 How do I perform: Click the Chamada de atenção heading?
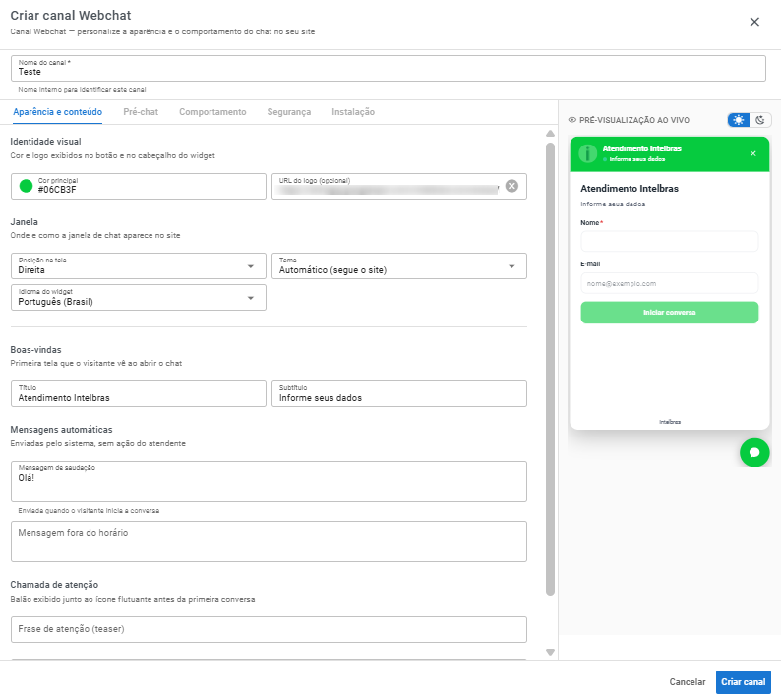[x=54, y=585]
